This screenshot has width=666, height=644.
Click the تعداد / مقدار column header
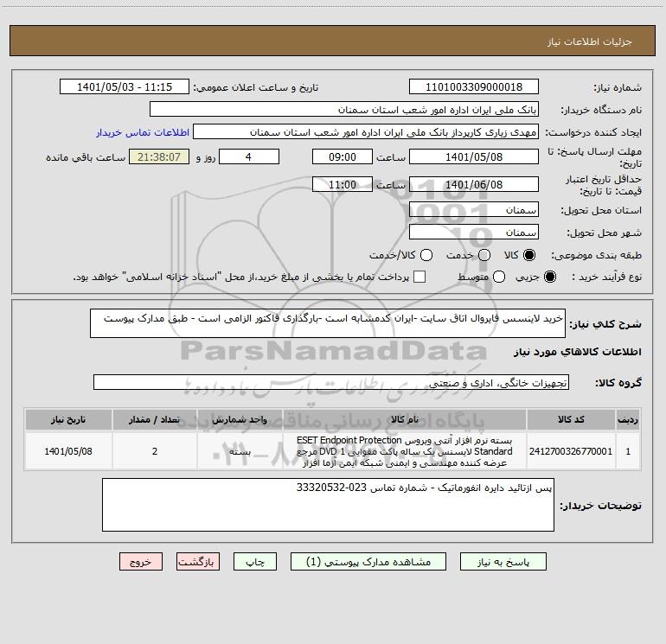(x=154, y=419)
